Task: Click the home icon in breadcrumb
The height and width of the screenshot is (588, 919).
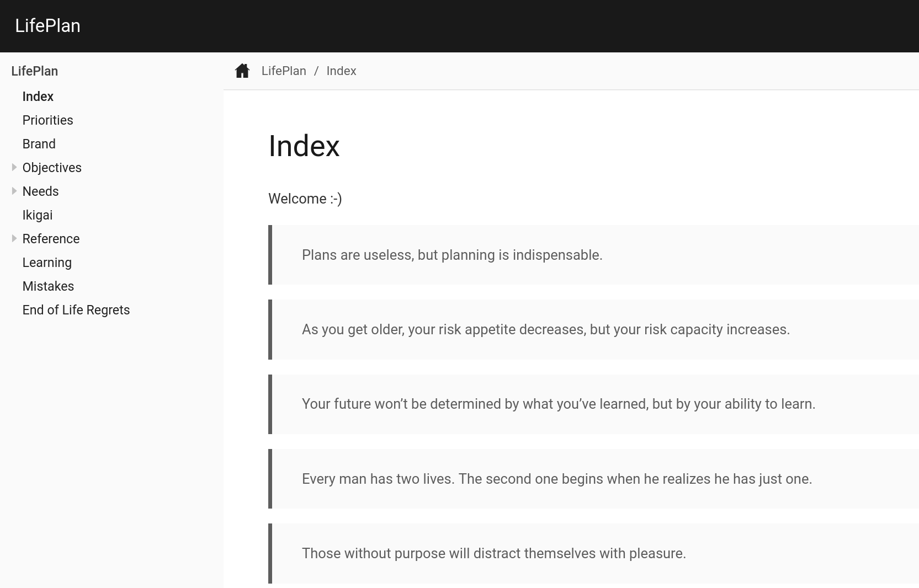Action: tap(242, 71)
